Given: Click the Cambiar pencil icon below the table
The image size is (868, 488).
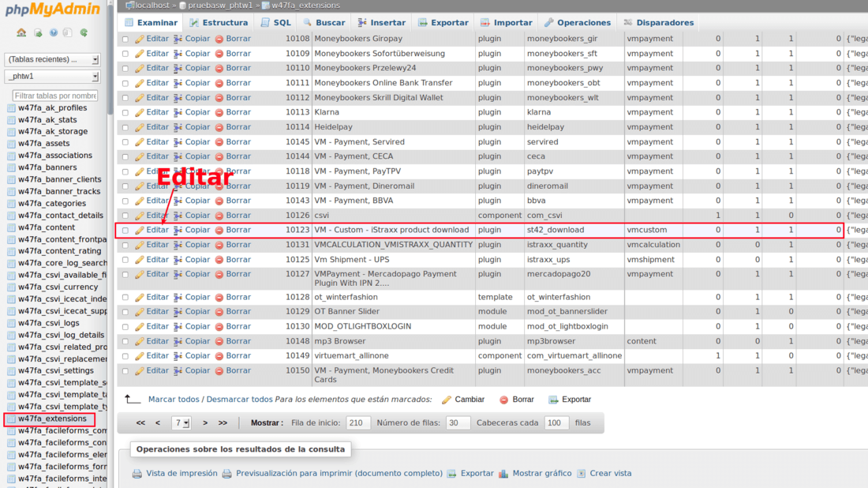Looking at the screenshot, I should point(447,400).
